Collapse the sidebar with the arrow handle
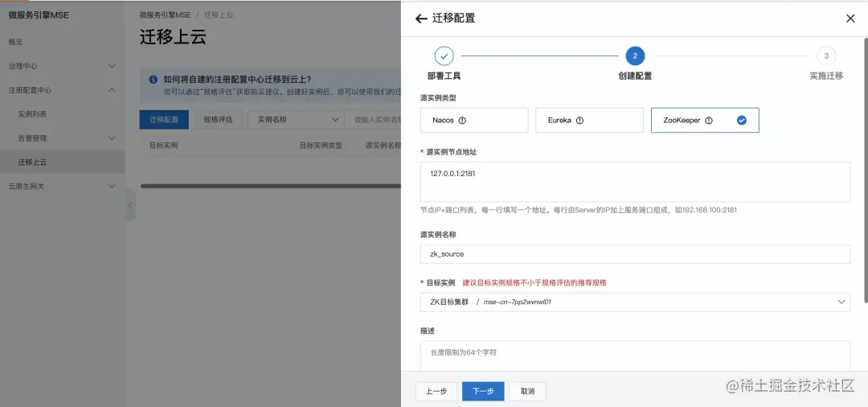This screenshot has height=407, width=868. tap(130, 205)
